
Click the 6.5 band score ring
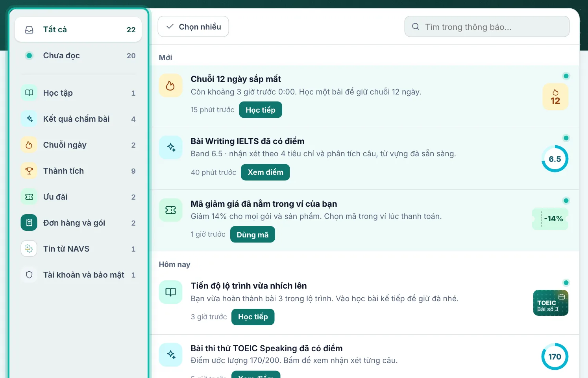[x=555, y=159]
